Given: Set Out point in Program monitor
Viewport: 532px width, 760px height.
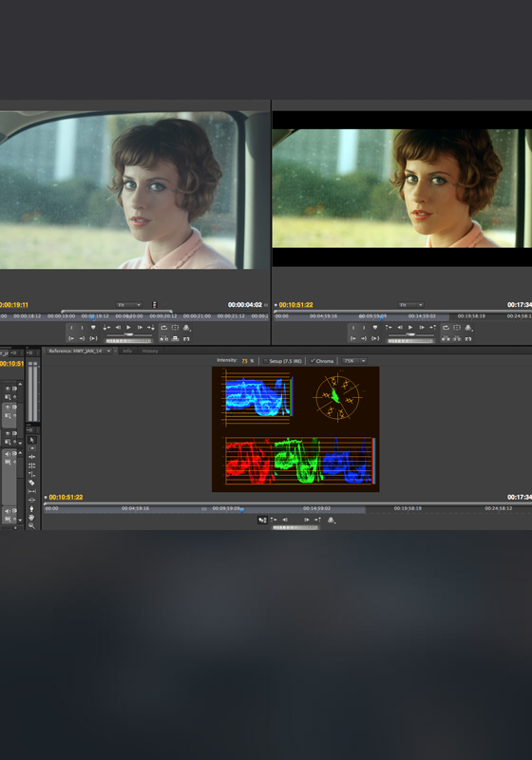Looking at the screenshot, I should [364, 327].
